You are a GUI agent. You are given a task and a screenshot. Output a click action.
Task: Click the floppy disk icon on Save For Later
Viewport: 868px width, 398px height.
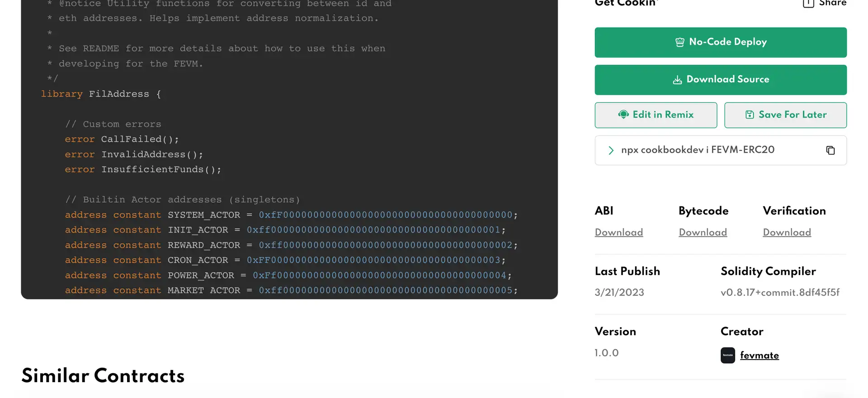750,115
